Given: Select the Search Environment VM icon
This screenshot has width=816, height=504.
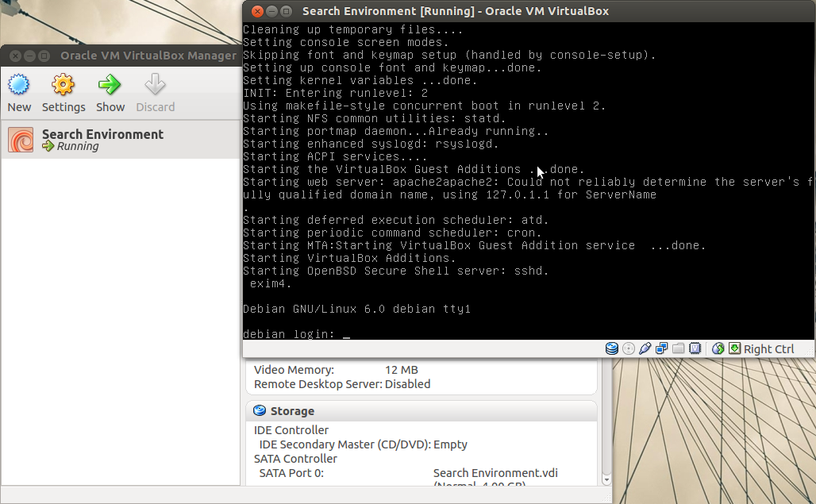Looking at the screenshot, I should [21, 140].
